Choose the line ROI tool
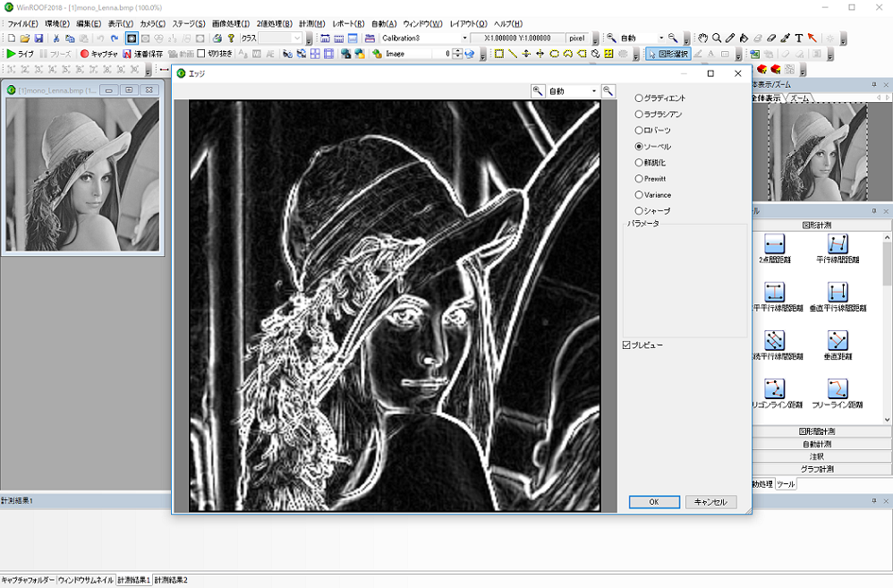893x588 pixels. [x=513, y=54]
